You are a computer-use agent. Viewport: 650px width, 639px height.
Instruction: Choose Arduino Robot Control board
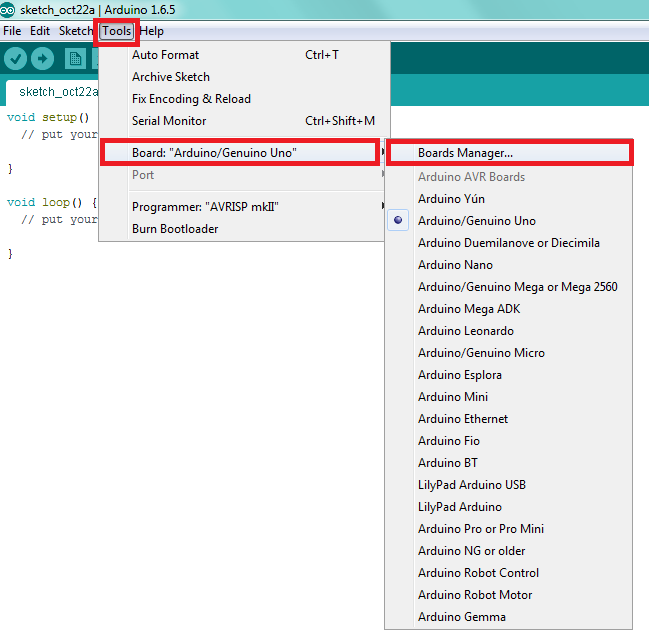[509, 572]
